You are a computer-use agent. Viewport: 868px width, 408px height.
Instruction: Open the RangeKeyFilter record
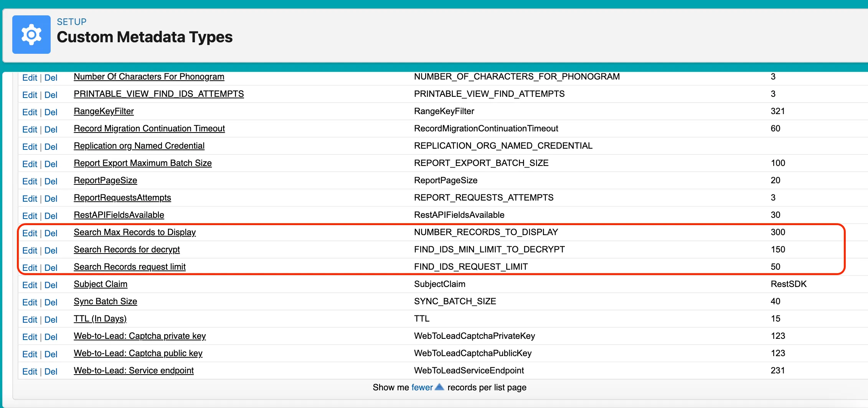coord(104,111)
